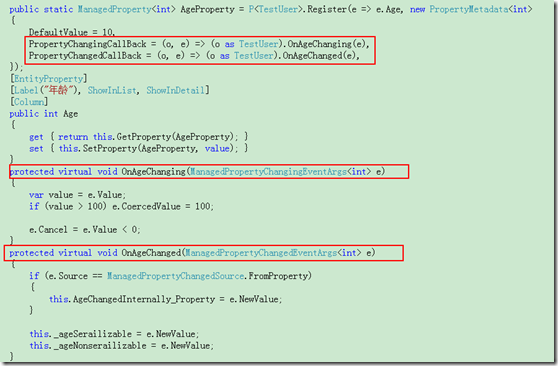The height and width of the screenshot is (366, 558).
Task: Click the AgeChangedInternally_Property assignment
Action: (165, 299)
